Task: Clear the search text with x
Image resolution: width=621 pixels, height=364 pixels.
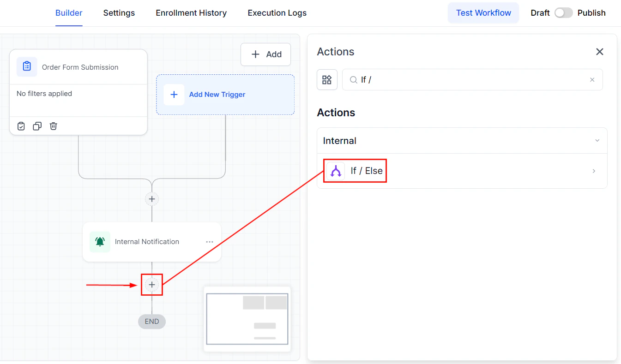Action: (592, 80)
